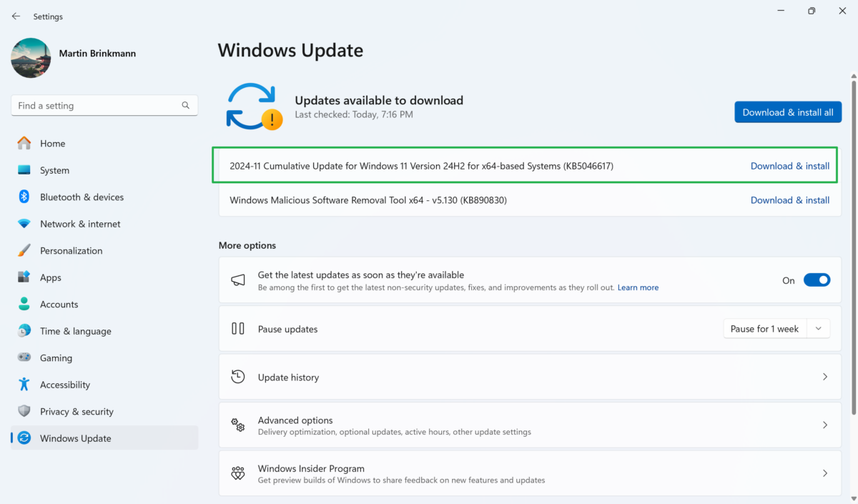
Task: Open the Learn more link
Action: (638, 287)
